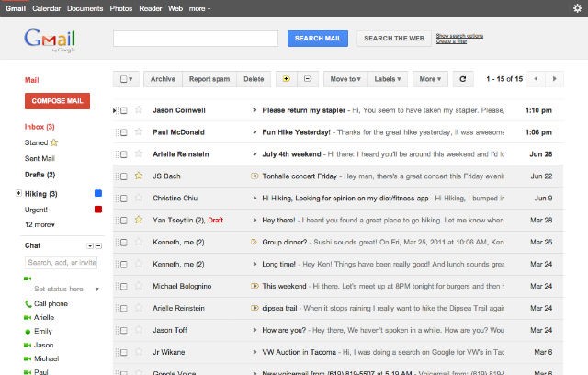Check the Arielle Reinstein July 4th email checkbox

(124, 154)
